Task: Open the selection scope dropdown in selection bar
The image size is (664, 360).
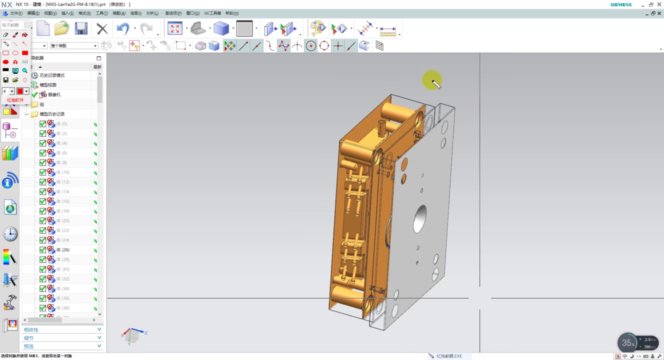Action: 74,45
